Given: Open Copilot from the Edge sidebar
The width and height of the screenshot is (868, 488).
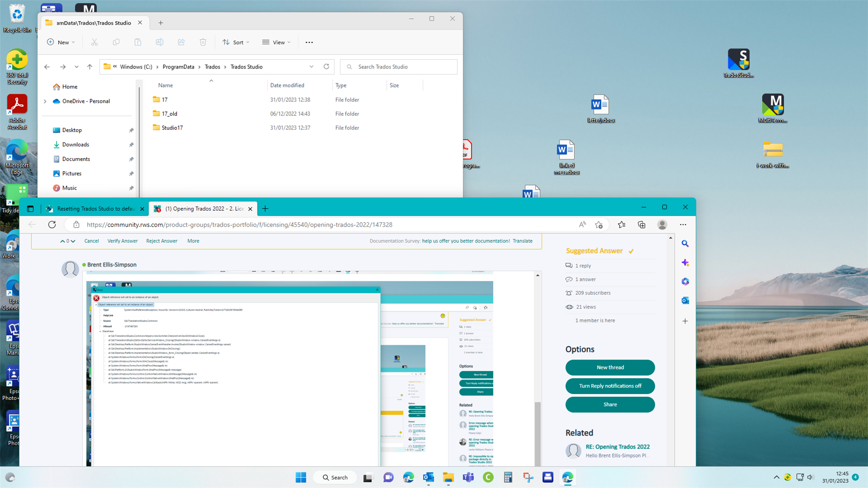Looking at the screenshot, I should click(x=685, y=262).
